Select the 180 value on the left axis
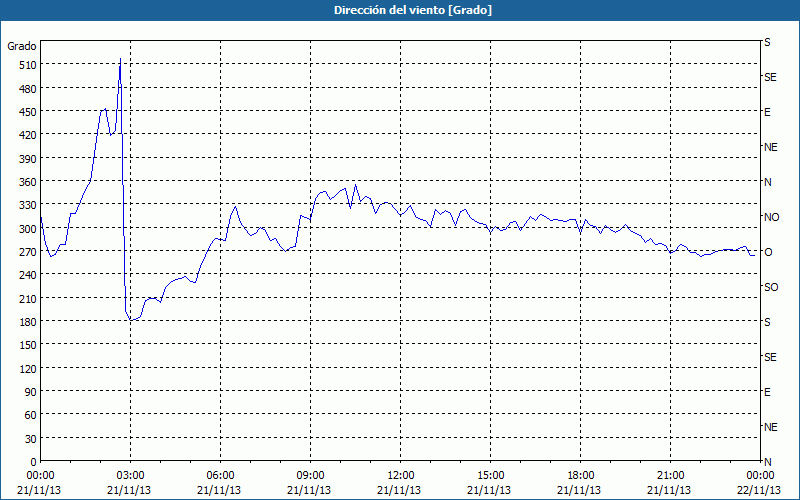The image size is (800, 500). (28, 322)
